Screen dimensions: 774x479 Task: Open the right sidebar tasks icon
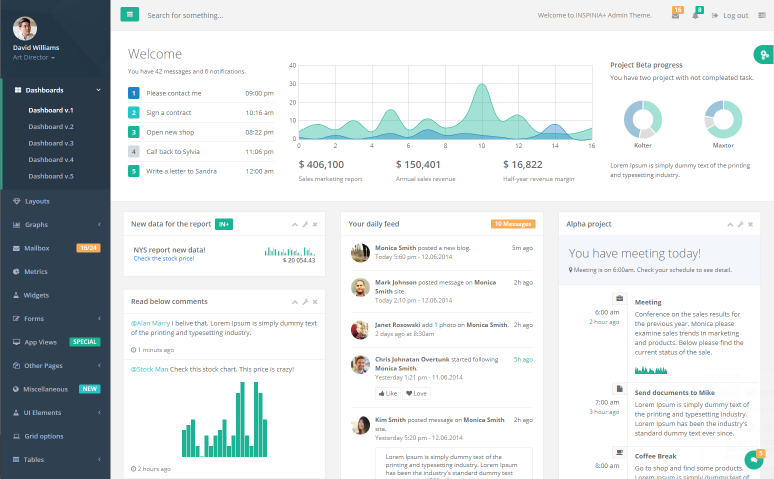tap(762, 15)
